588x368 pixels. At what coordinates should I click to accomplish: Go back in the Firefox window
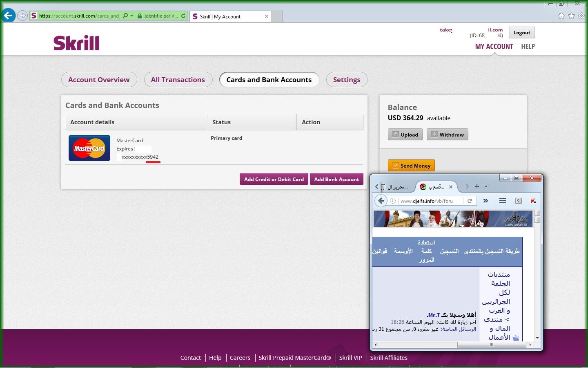[x=381, y=201]
